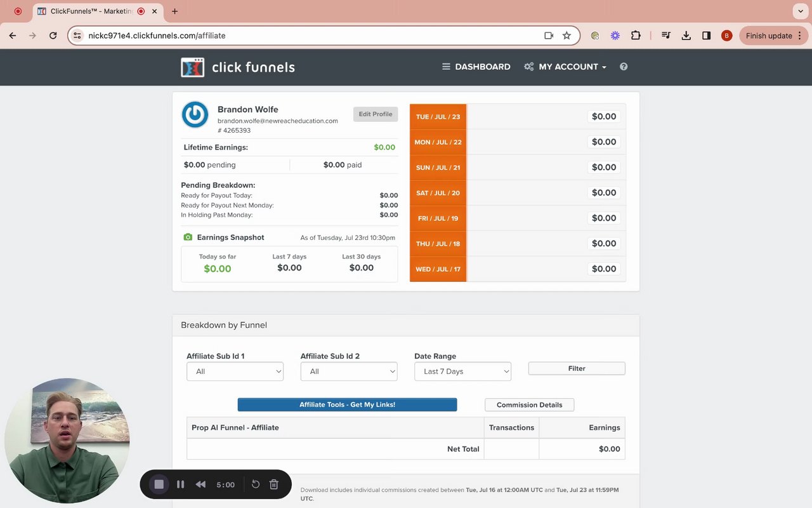Click the Last 30 days earnings value

tap(362, 268)
